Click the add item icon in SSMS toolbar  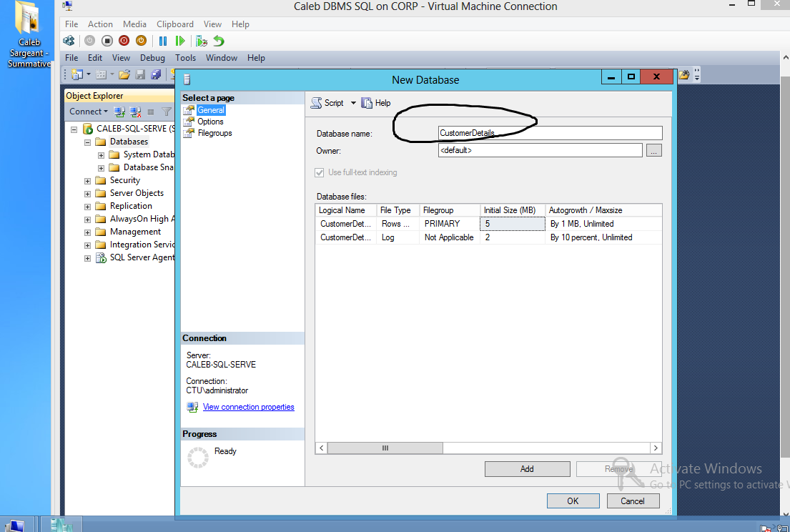point(101,74)
